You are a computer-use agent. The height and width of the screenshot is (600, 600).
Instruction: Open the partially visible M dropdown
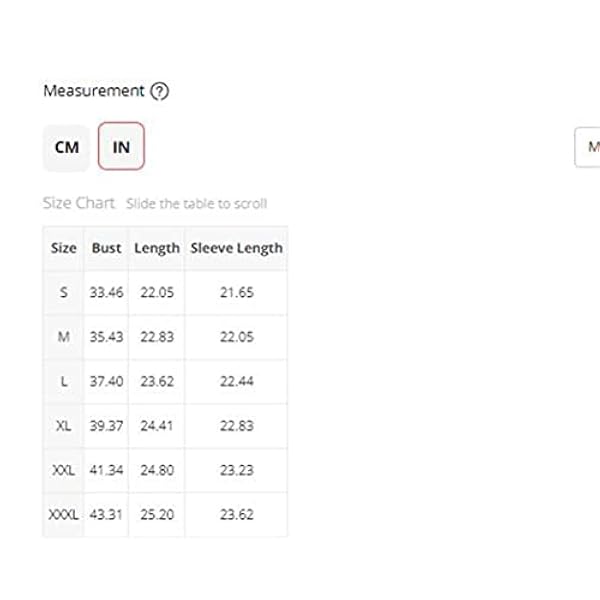click(588, 147)
